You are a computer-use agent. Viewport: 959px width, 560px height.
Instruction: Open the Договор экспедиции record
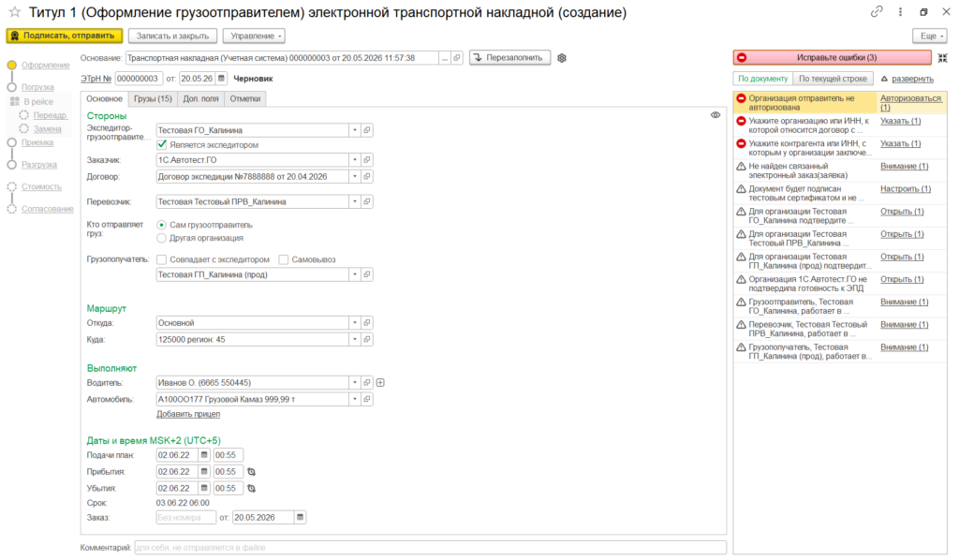pos(367,177)
